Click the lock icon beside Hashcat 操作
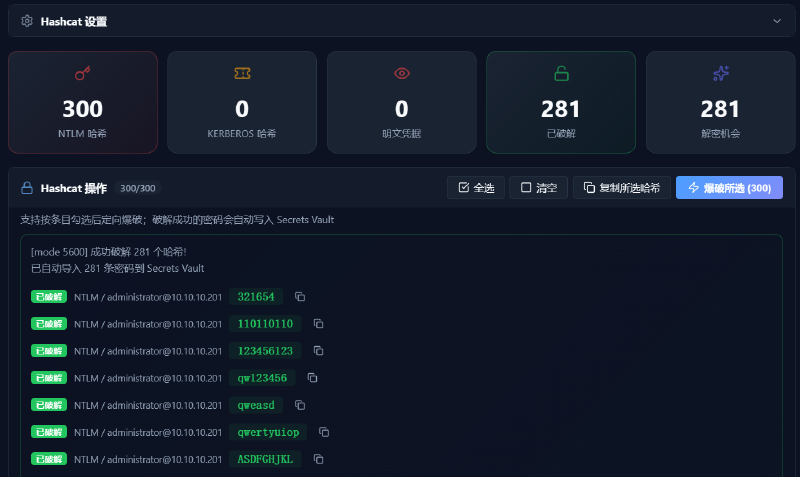 click(27, 188)
